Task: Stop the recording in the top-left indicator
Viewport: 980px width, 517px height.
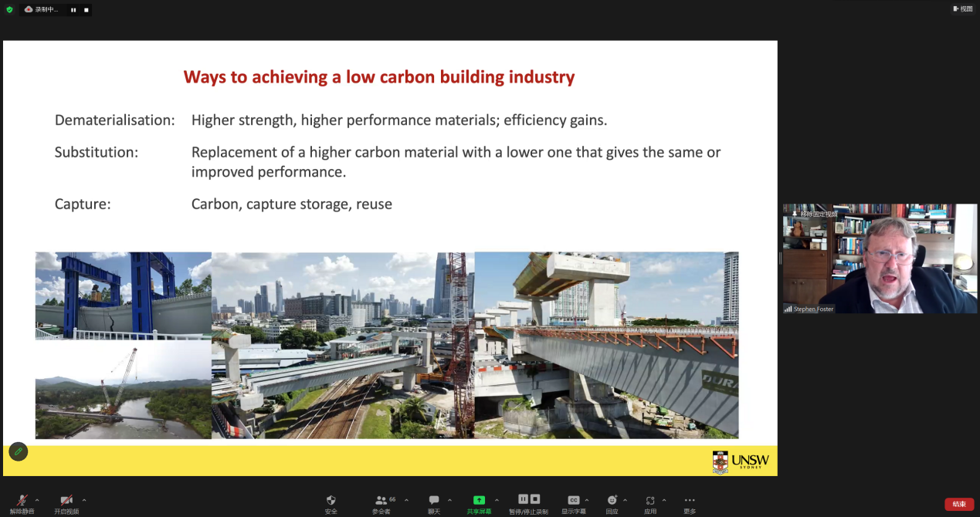Action: pos(86,10)
